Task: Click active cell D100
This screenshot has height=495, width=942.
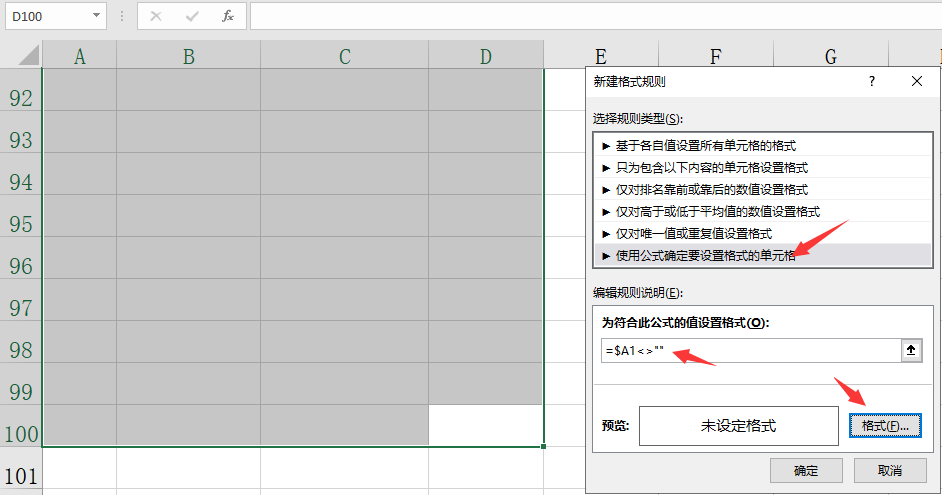Action: pyautogui.click(x=486, y=425)
